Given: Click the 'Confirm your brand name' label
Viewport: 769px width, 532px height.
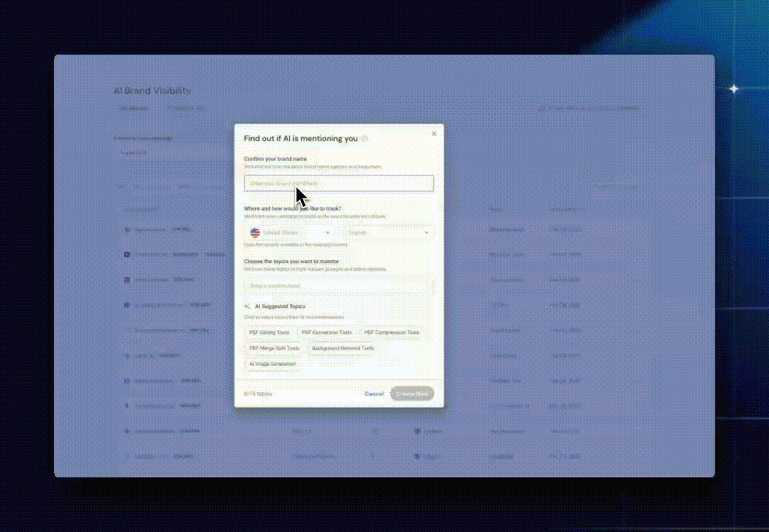Looking at the screenshot, I should (275, 159).
